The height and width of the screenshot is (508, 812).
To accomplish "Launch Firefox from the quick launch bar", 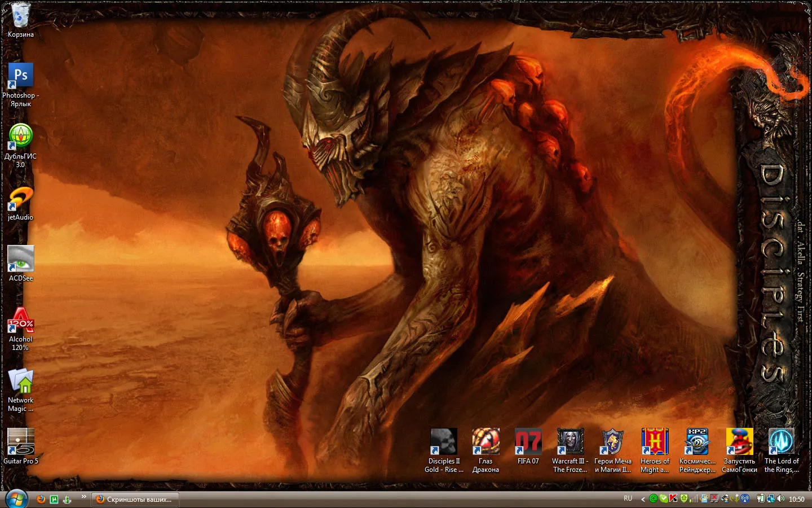I will pos(41,499).
